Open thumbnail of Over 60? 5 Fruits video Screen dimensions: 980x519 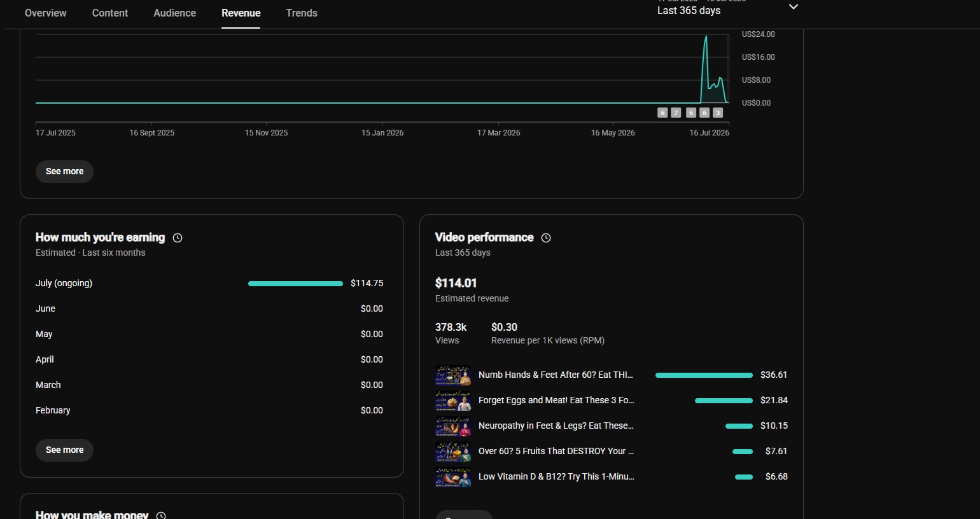[x=453, y=452]
